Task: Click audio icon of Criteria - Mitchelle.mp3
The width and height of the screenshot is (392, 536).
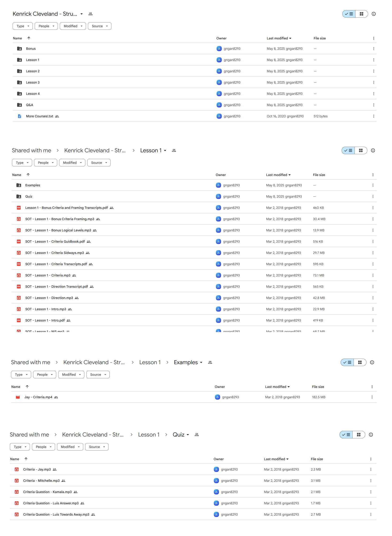Action: [x=17, y=480]
